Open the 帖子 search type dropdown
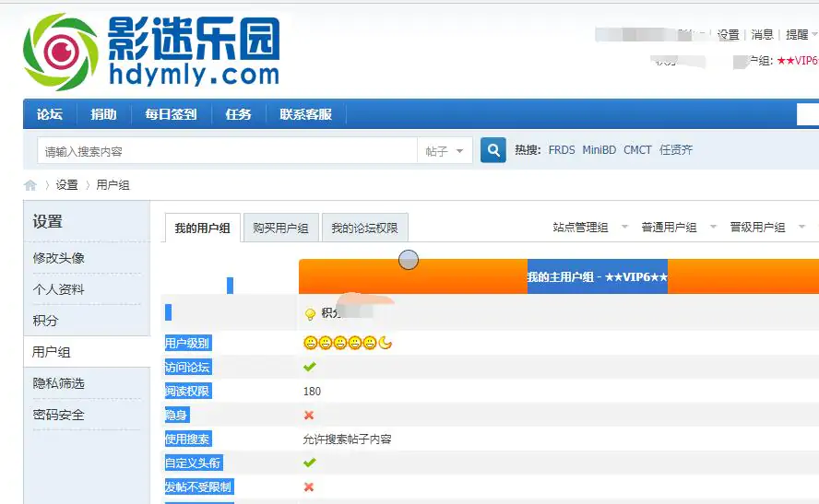The image size is (819, 504). [x=445, y=151]
